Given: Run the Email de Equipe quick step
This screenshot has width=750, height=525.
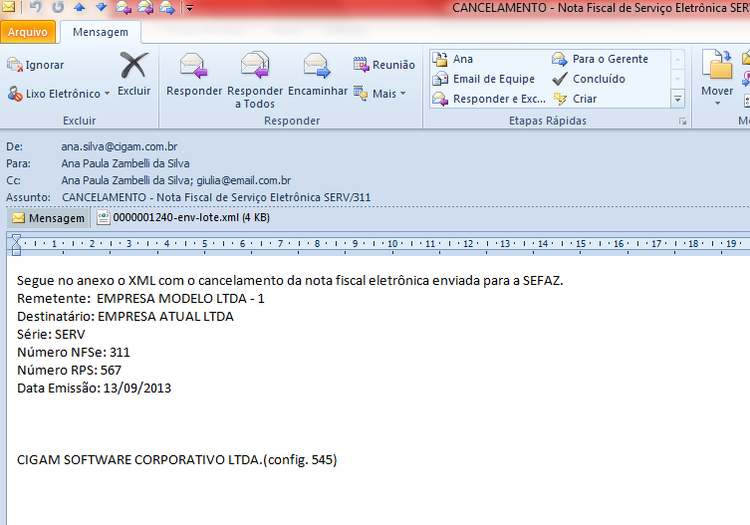Looking at the screenshot, I should 484,79.
